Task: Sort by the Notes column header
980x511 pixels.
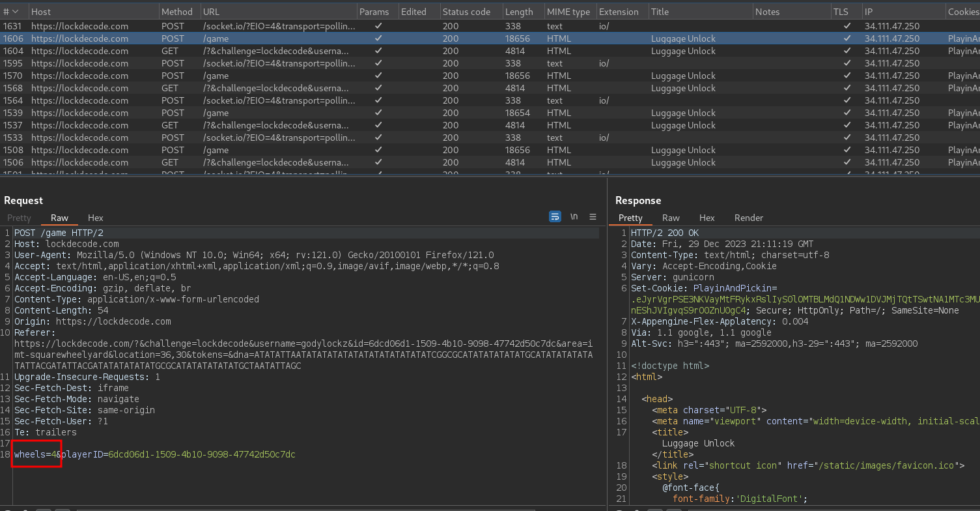Action: pos(791,12)
